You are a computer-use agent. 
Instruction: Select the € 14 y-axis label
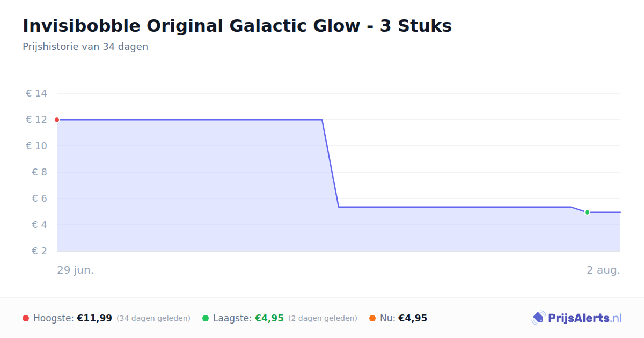pyautogui.click(x=36, y=93)
